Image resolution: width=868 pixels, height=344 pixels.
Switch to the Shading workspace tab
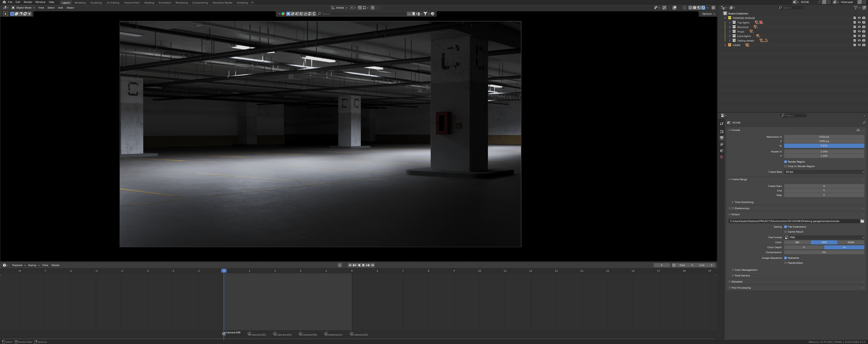click(x=149, y=3)
